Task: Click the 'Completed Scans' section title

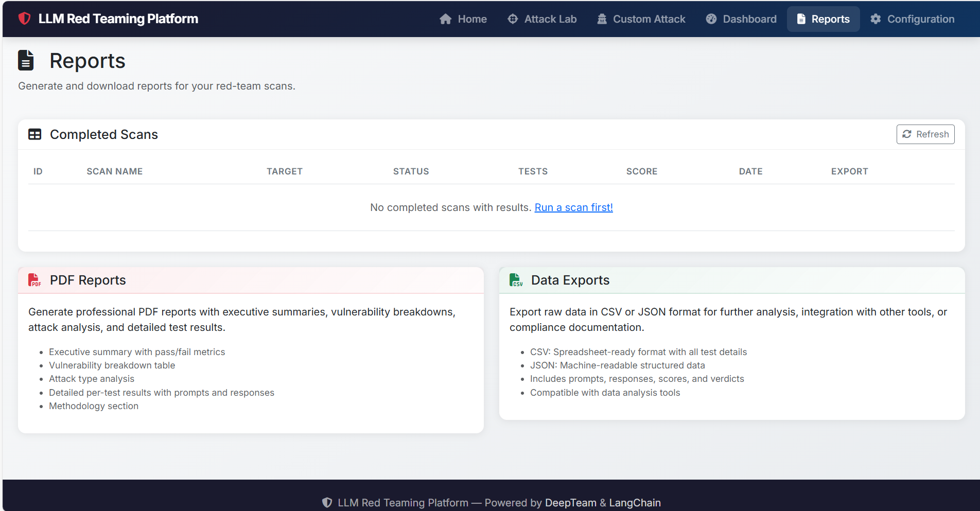Action: (x=104, y=134)
